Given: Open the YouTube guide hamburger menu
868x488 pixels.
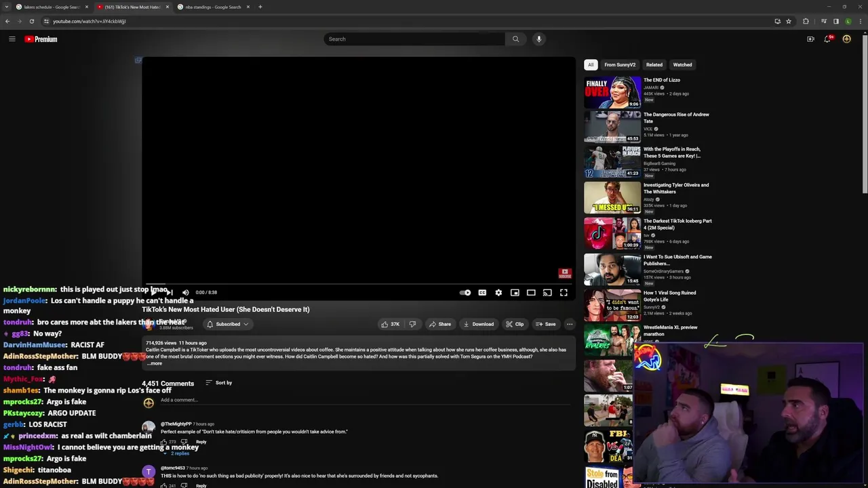Looking at the screenshot, I should pos(12,39).
